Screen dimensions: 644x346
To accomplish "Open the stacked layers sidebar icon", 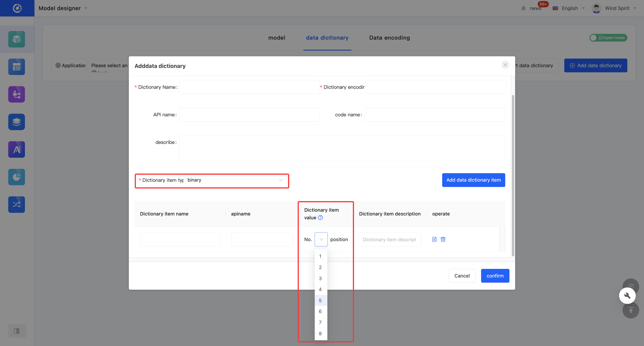I will click(x=16, y=122).
